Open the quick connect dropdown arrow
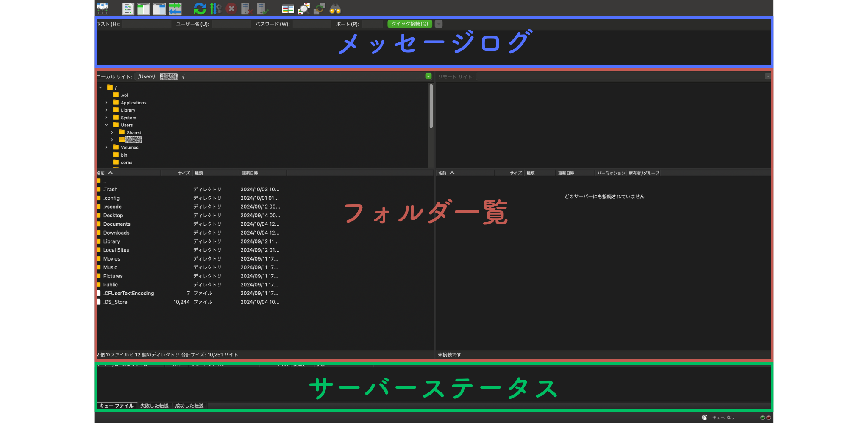This screenshot has width=868, height=423. 438,24
